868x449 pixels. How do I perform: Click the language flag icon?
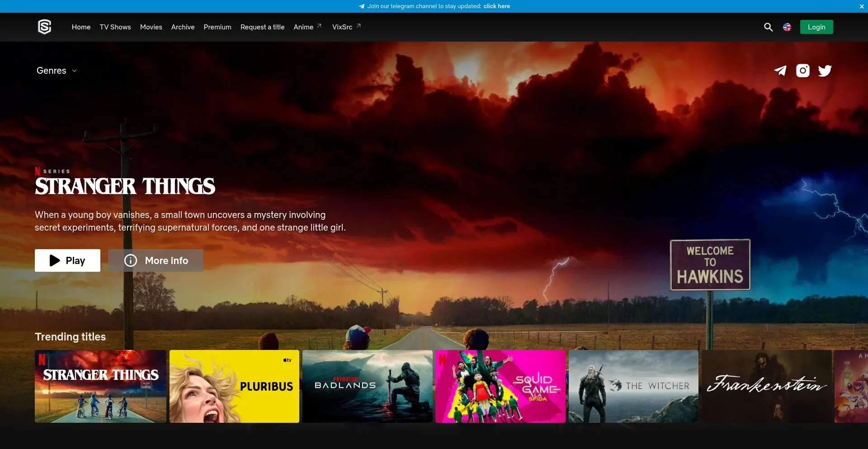(787, 27)
